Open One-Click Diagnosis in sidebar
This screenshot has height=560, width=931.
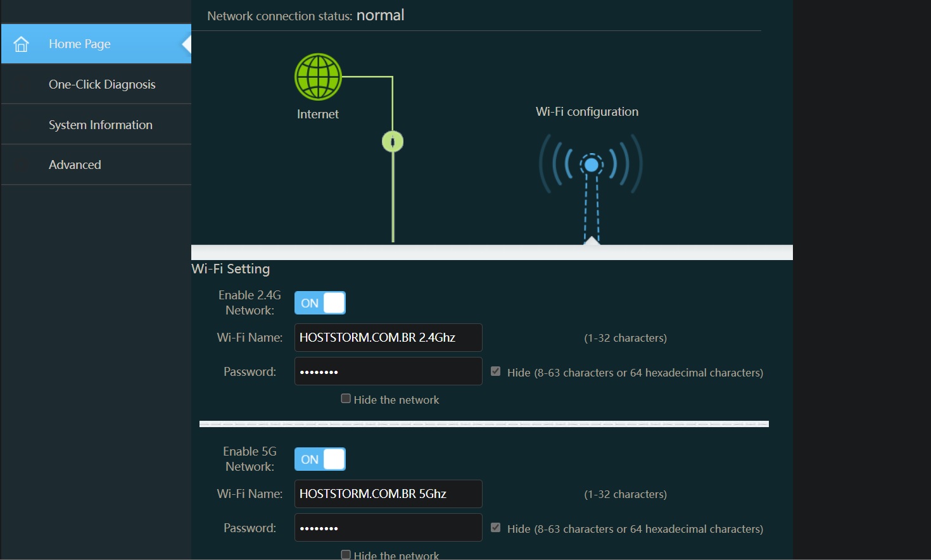click(x=102, y=84)
